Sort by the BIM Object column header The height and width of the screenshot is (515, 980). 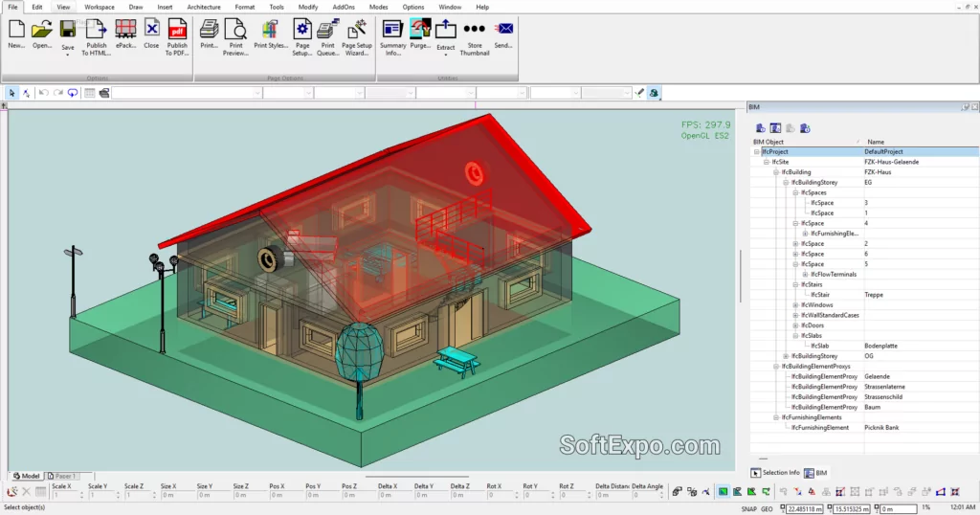pyautogui.click(x=806, y=142)
